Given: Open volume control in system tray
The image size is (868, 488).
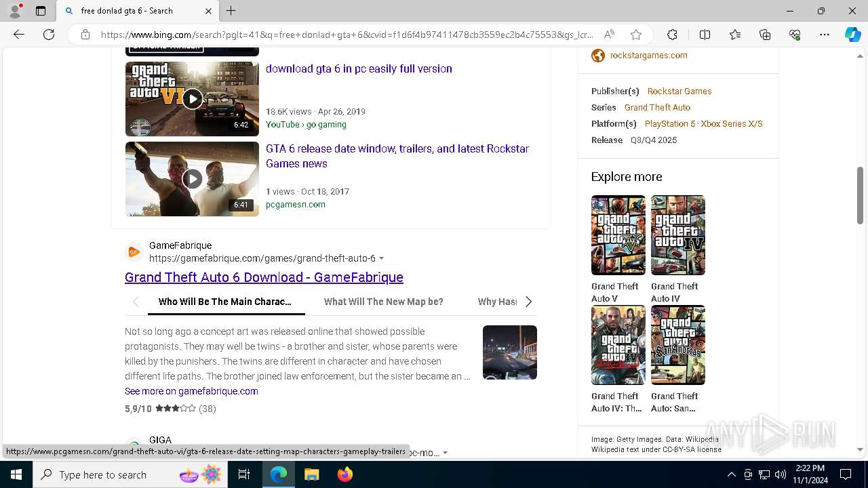Looking at the screenshot, I should click(x=781, y=474).
